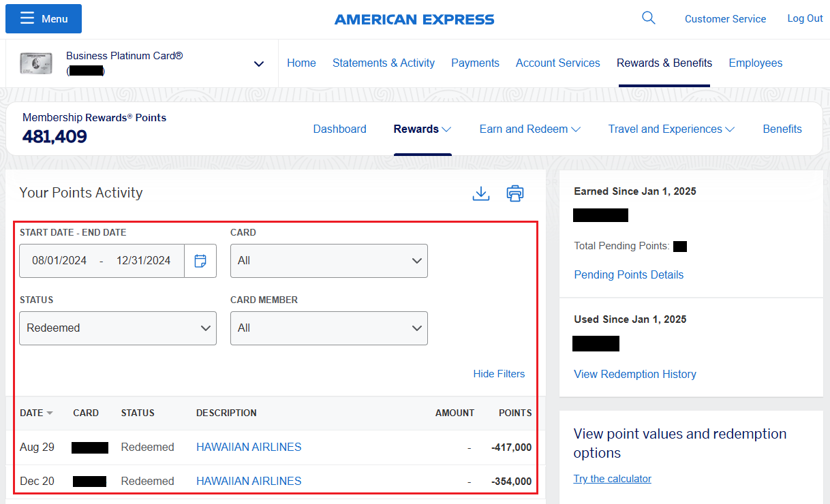Expand the Rewards submenu
Screen dimensions: 830x504
tap(422, 129)
